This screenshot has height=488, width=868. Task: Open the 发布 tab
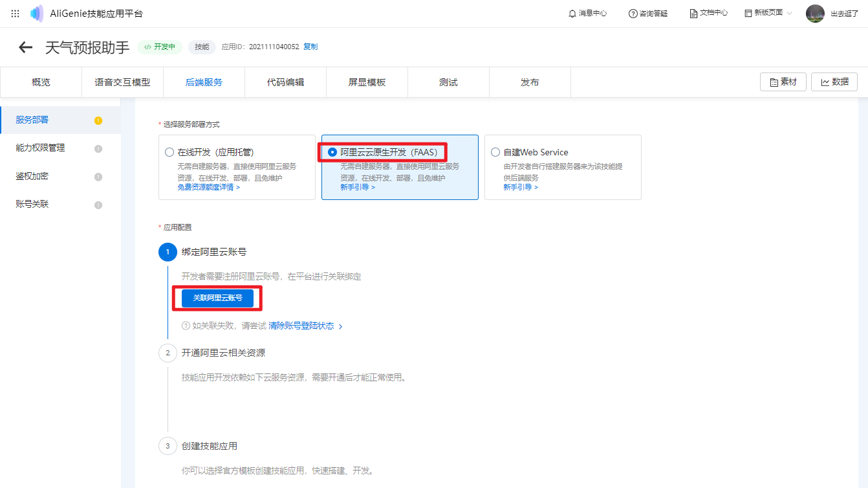530,82
